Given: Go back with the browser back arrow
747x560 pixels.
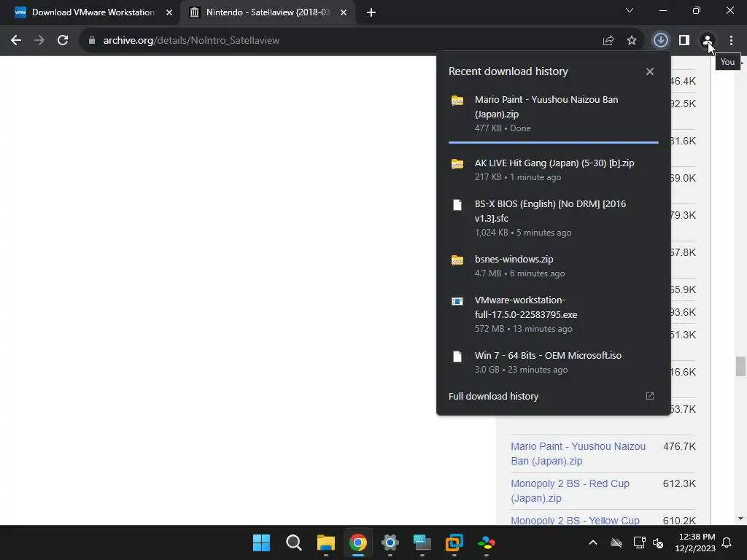Looking at the screenshot, I should pos(16,41).
